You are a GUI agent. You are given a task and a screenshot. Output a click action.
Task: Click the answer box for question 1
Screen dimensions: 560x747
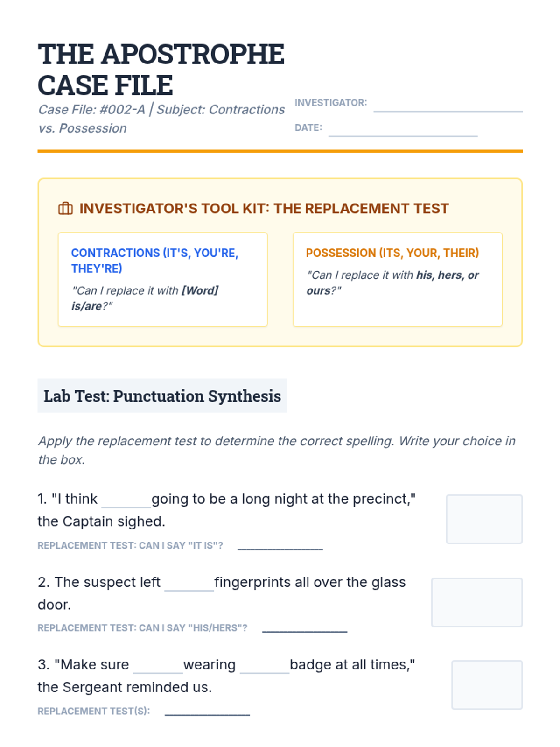point(484,519)
